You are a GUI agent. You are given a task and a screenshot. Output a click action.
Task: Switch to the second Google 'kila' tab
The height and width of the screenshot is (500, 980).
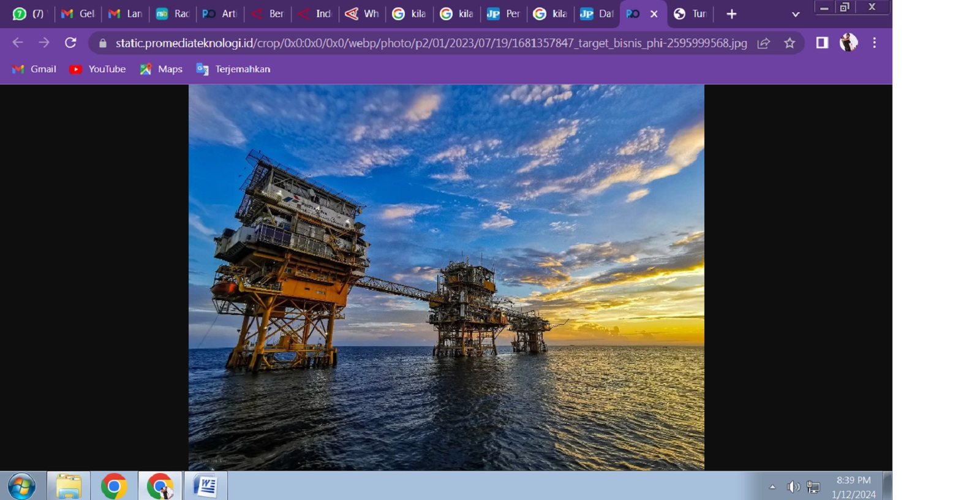click(x=458, y=13)
